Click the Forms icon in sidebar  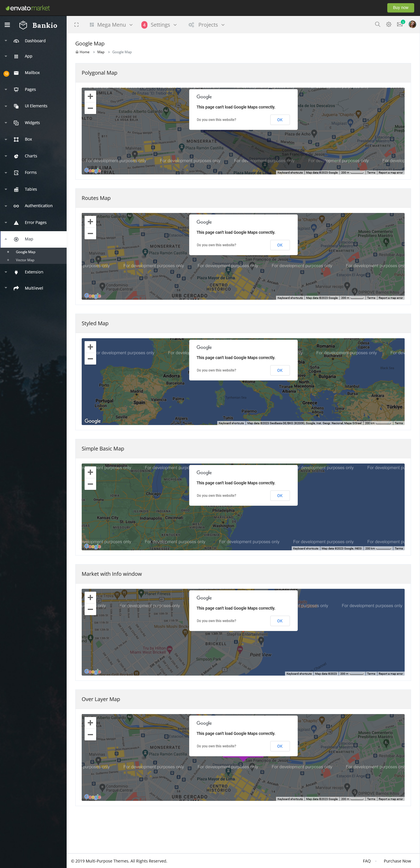pyautogui.click(x=16, y=172)
